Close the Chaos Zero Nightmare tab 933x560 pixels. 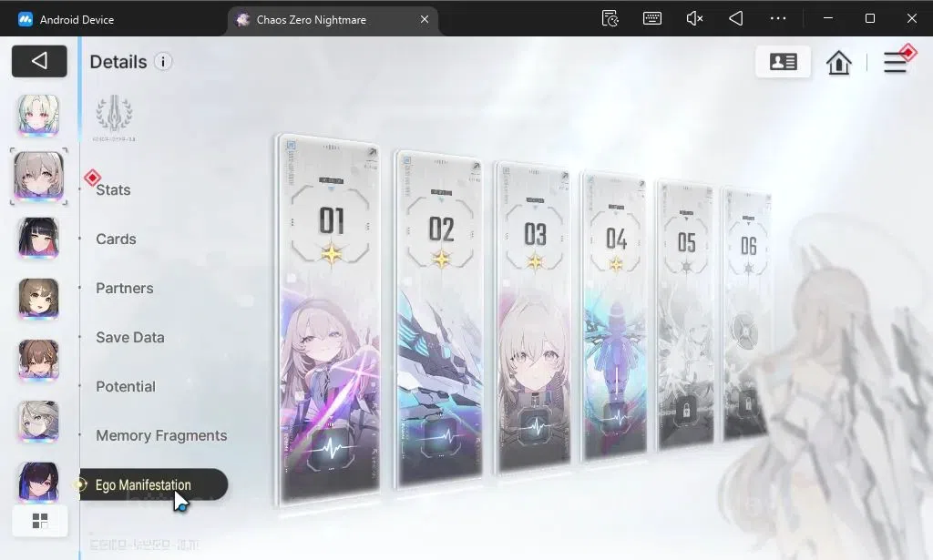coord(425,20)
